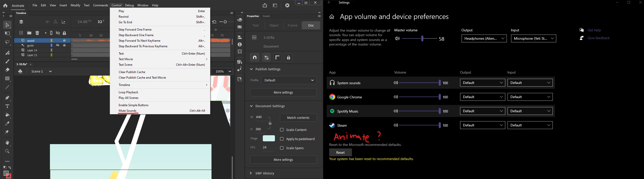Select the Classic Brush tool
644x179 pixels.
click(7, 61)
